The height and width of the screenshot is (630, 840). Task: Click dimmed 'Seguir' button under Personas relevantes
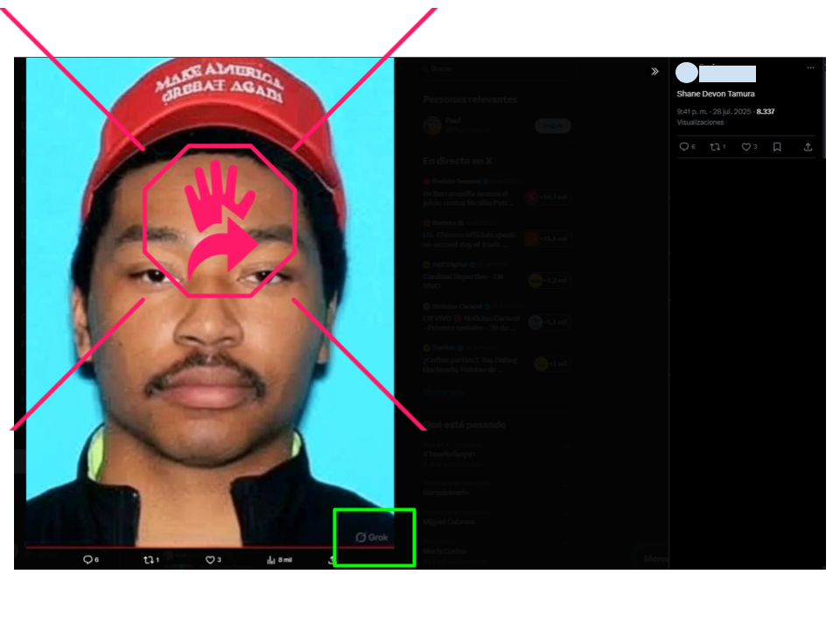553,126
